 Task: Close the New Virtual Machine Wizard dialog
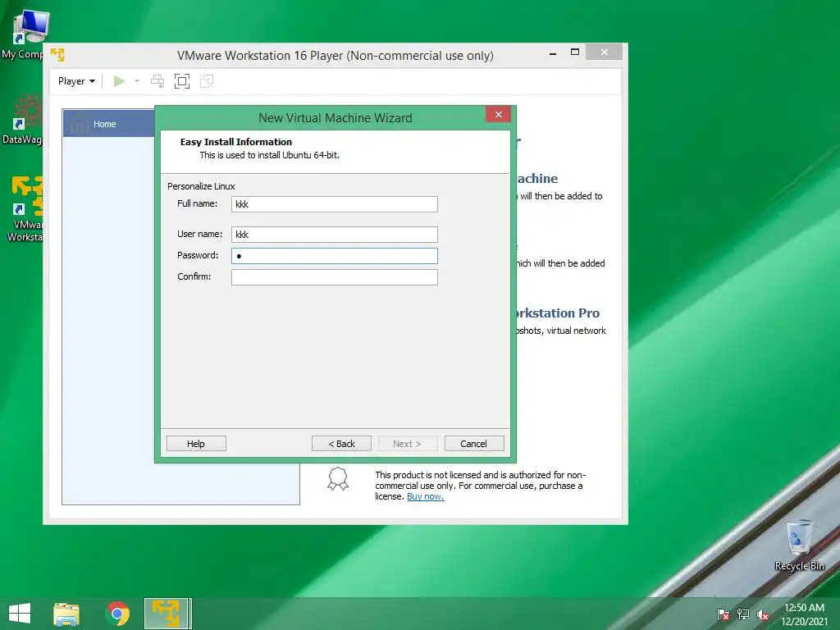pyautogui.click(x=499, y=115)
